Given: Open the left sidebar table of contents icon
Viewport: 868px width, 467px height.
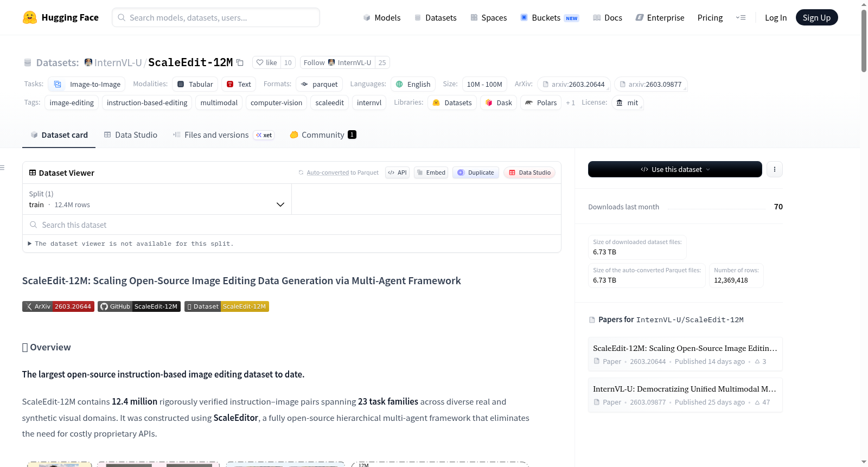Looking at the screenshot, I should 2,168.
